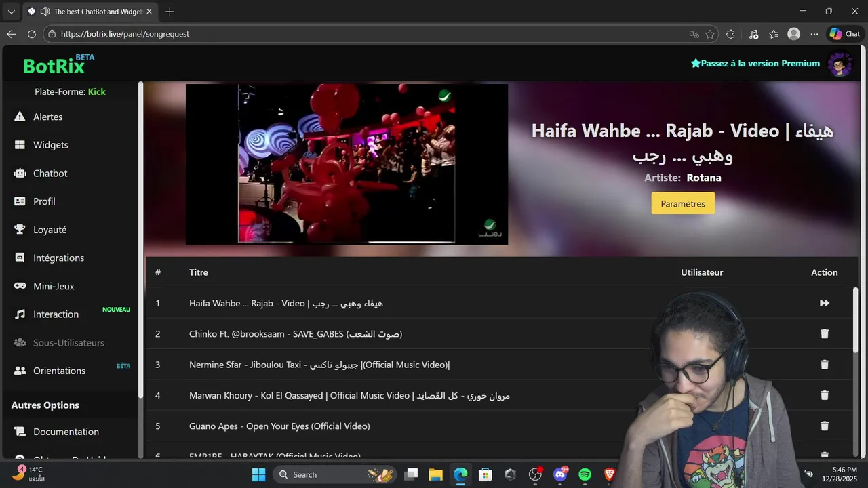Delete the Chinko Ft. @brooksaam song
This screenshot has height=488, width=868.
[x=825, y=333]
